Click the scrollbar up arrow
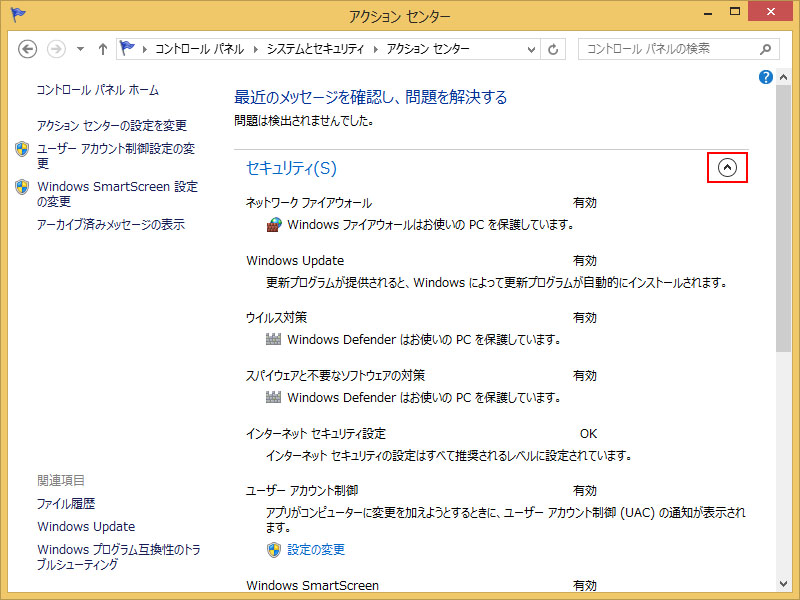Screen dimensions: 800x600 click(783, 77)
